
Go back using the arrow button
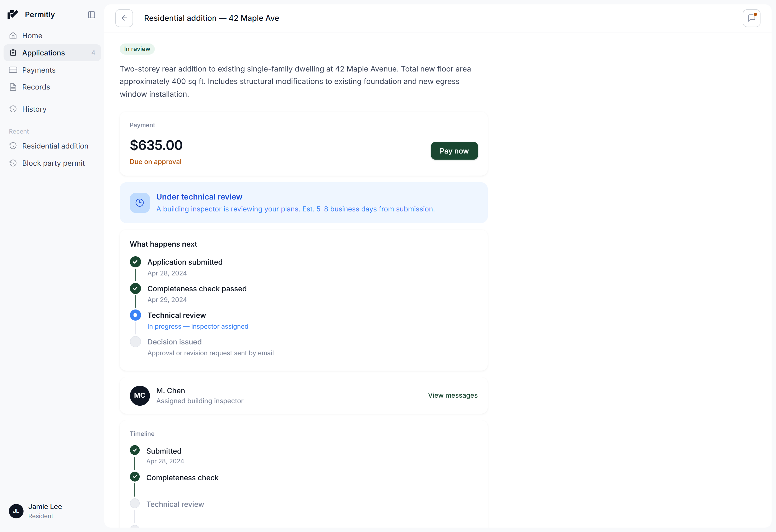pyautogui.click(x=124, y=18)
